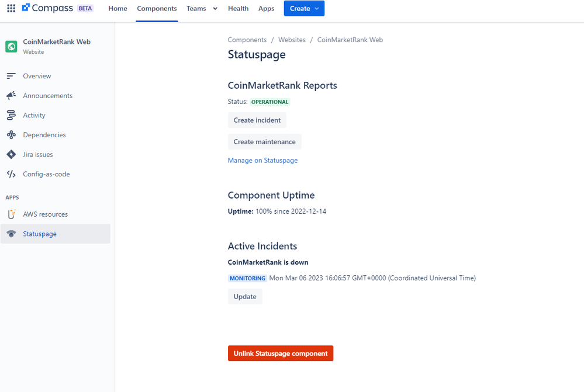This screenshot has height=392, width=584.
Task: Select Statuspage in the sidebar
Action: (39, 233)
